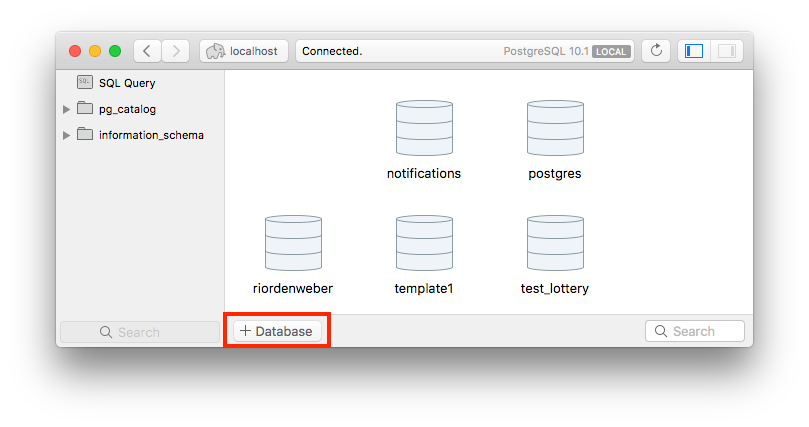Image resolution: width=809 pixels, height=427 pixels.
Task: Click the localhost elephant connection button
Action: (244, 51)
